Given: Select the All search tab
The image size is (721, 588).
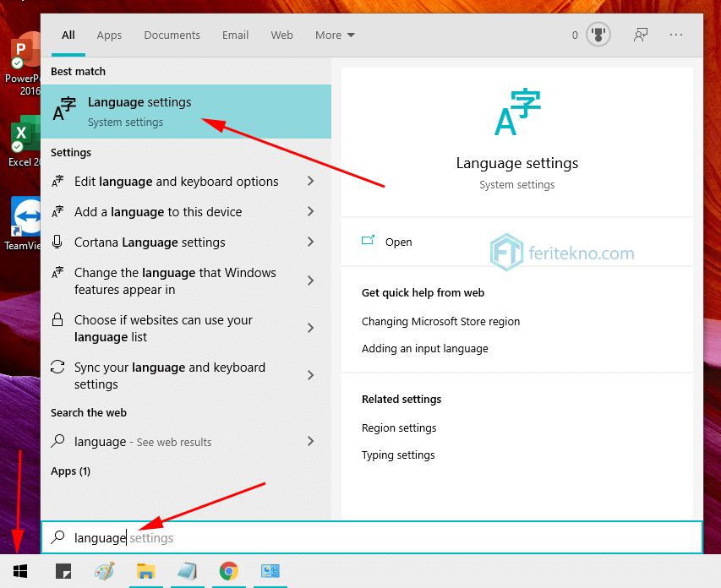Looking at the screenshot, I should (x=68, y=35).
